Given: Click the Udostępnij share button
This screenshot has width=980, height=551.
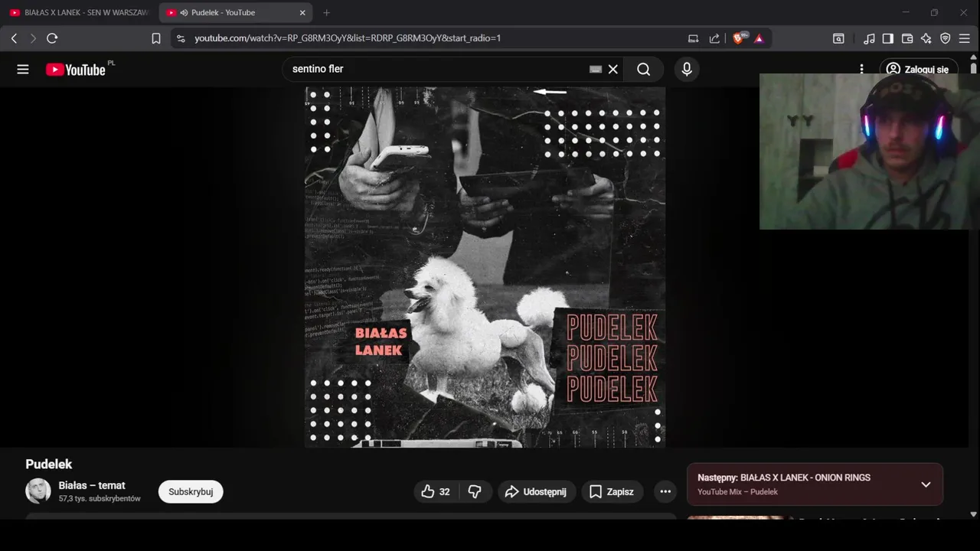Looking at the screenshot, I should 536,491.
